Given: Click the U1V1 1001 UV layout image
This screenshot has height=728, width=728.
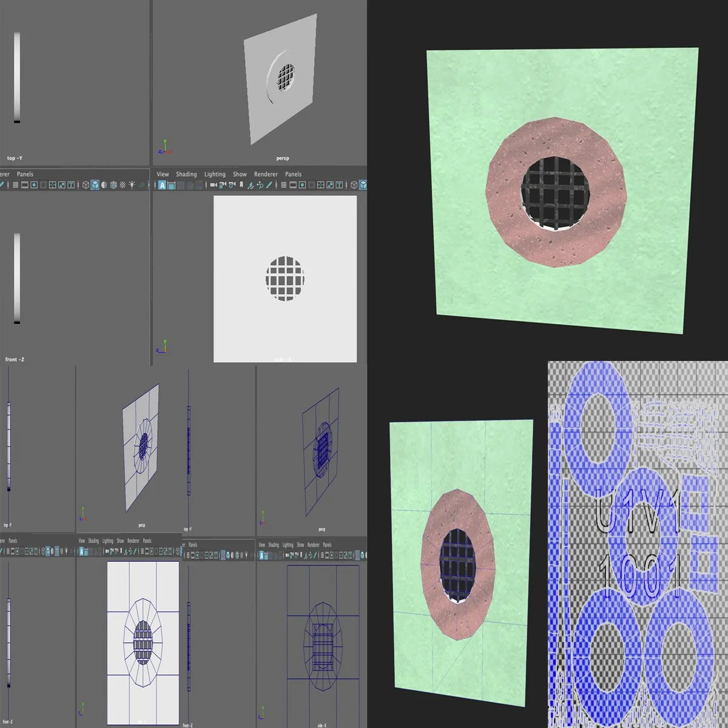Looking at the screenshot, I should 638,544.
